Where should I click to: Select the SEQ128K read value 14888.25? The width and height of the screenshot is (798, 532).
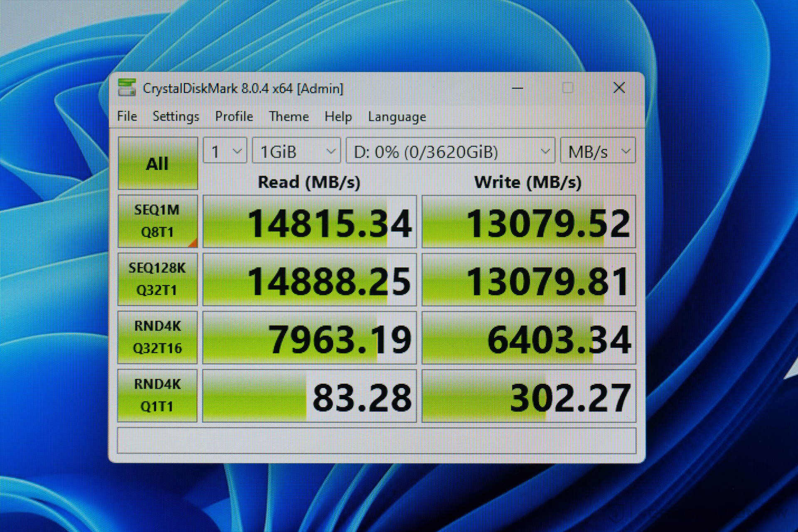pos(310,280)
